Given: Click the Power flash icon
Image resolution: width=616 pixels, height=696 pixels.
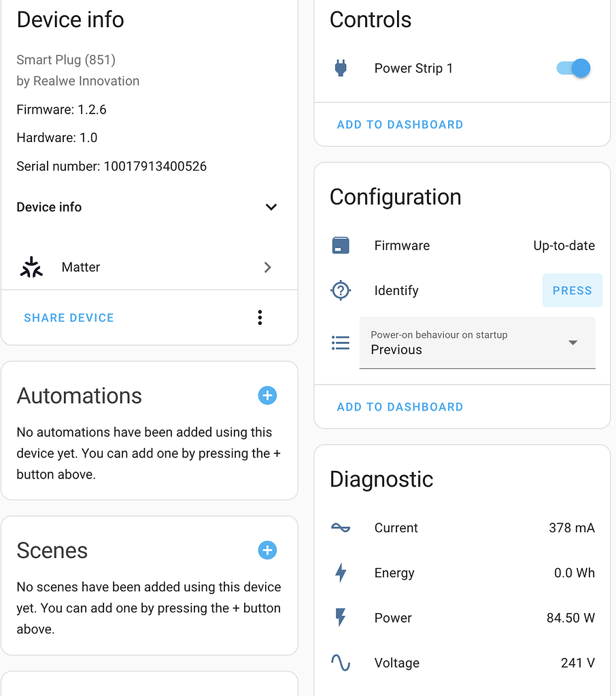Looking at the screenshot, I should pyautogui.click(x=341, y=618).
